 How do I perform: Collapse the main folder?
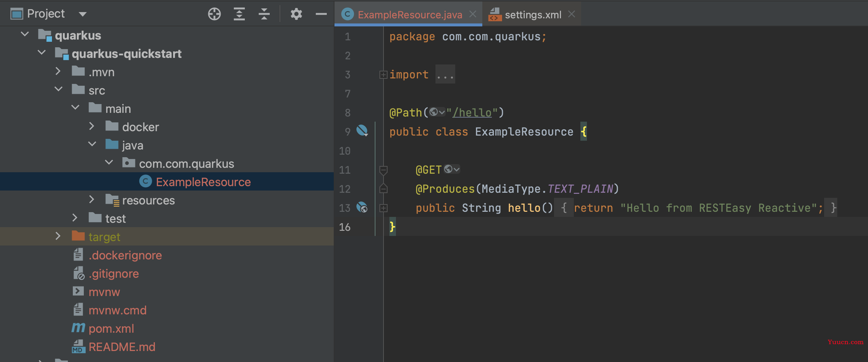tap(75, 108)
